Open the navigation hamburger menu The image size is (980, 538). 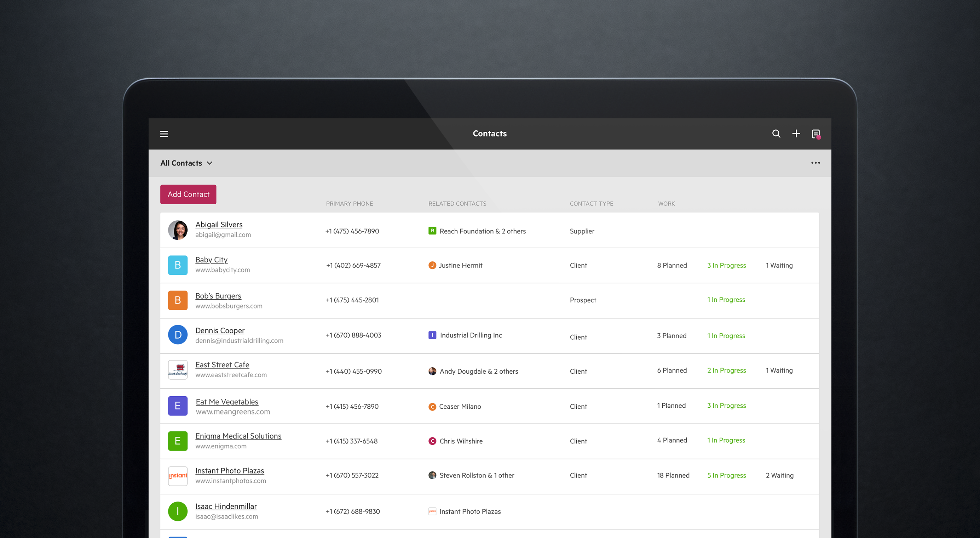[x=164, y=134]
